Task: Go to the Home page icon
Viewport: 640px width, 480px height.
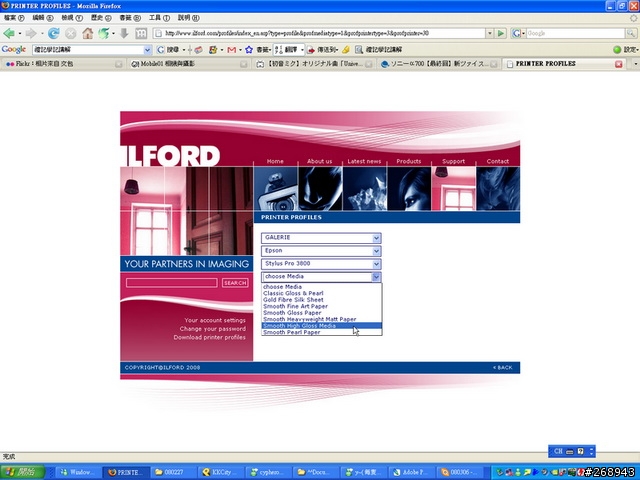Action: 87,33
